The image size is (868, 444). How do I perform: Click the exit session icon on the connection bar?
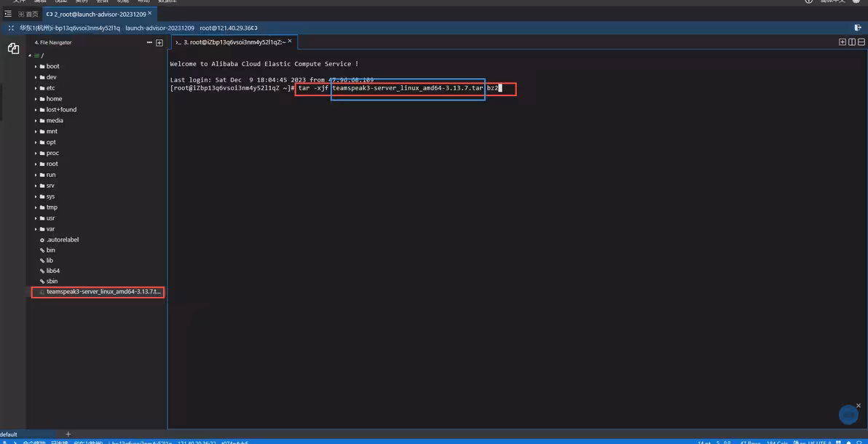click(x=858, y=28)
